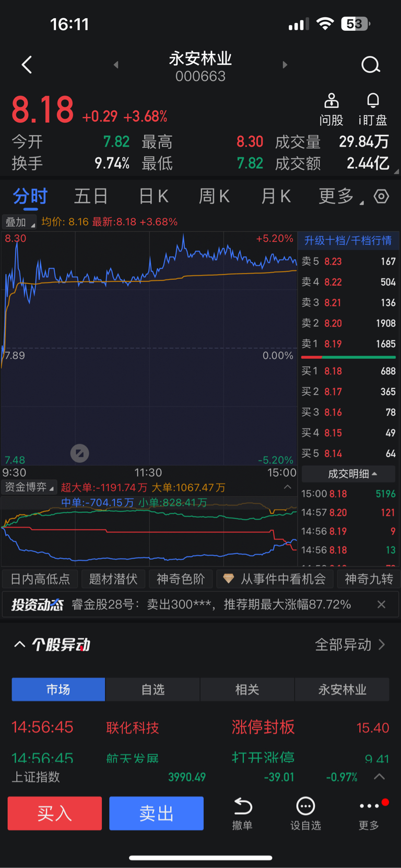This screenshot has height=868, width=401.
Task: Open chart settings hexagon icon
Action: coord(382,196)
